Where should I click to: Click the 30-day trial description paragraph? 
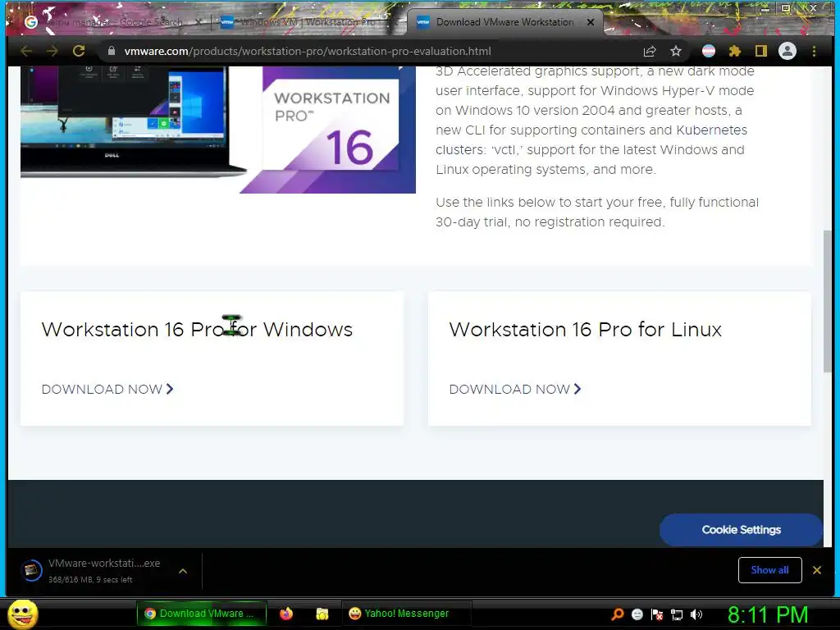tap(597, 212)
